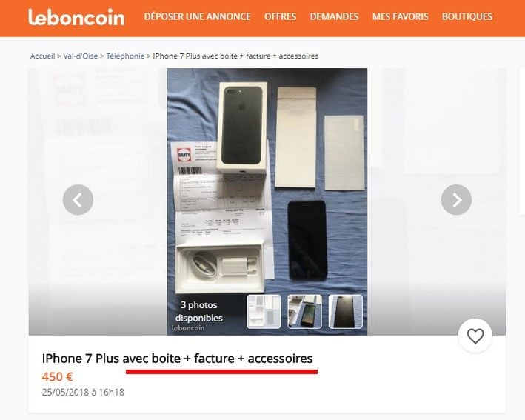Go to next photo with right arrow
525x420 pixels.
pyautogui.click(x=456, y=199)
